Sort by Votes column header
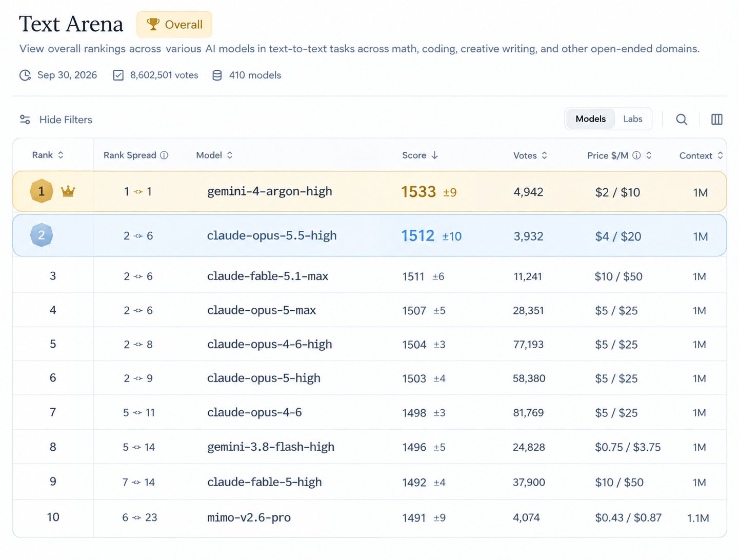739x560 pixels. pyautogui.click(x=530, y=155)
